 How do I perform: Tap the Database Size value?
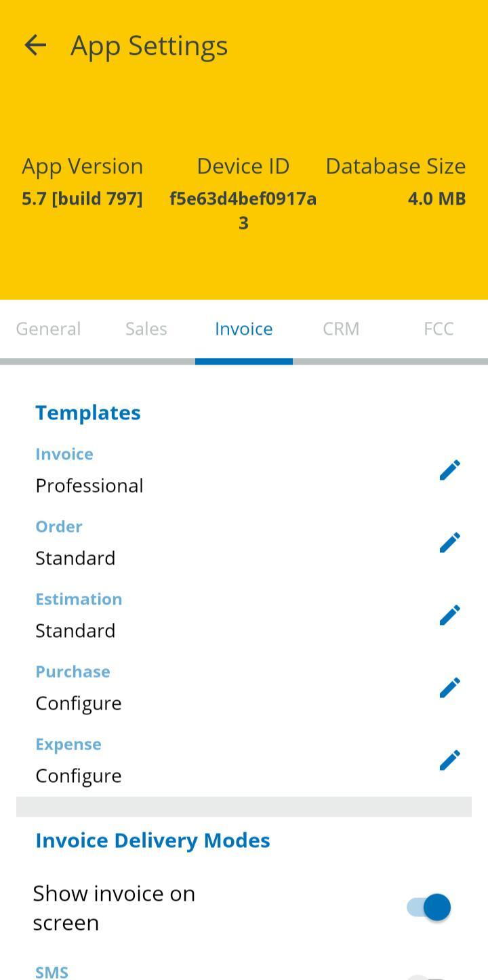pos(436,199)
